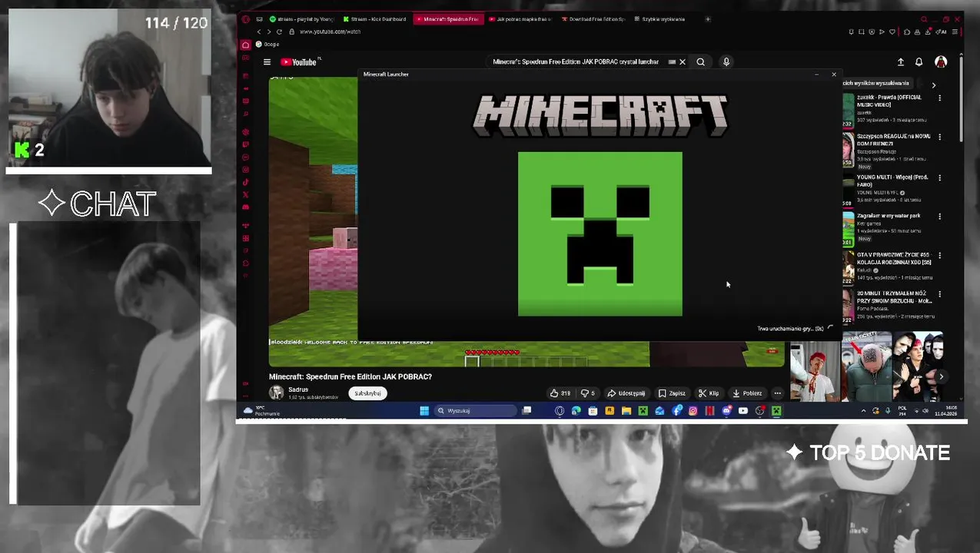This screenshot has height=553, width=980.
Task: Go forward in the browser
Action: [x=268, y=31]
